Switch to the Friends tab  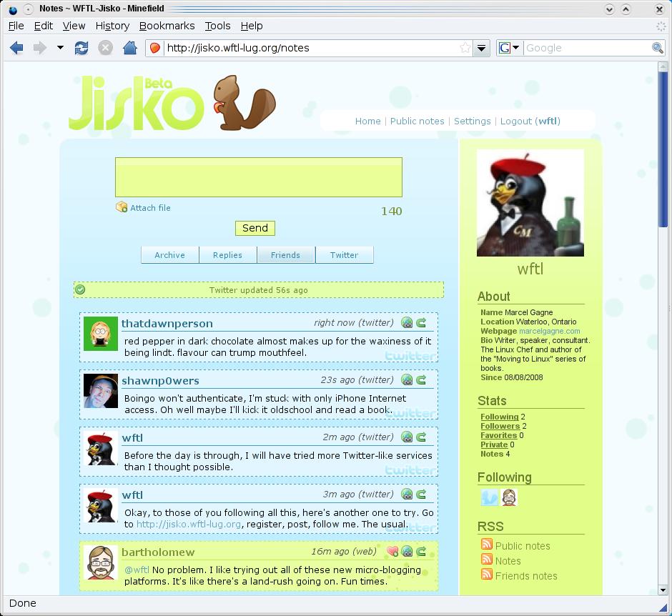[286, 255]
